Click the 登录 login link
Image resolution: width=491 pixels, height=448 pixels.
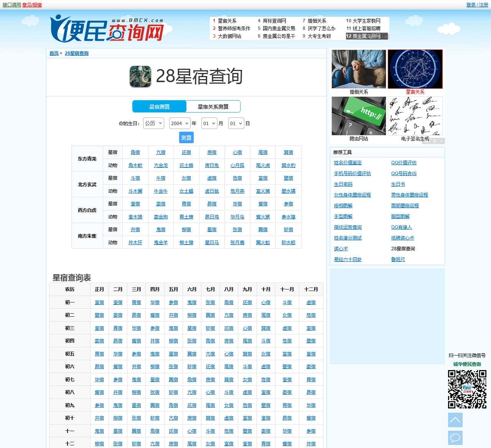471,5
